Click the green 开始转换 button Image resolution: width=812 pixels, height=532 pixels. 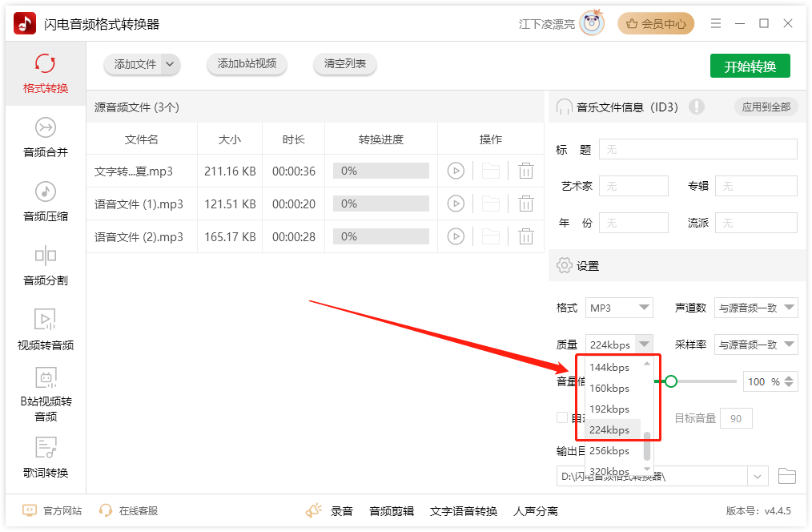[750, 66]
